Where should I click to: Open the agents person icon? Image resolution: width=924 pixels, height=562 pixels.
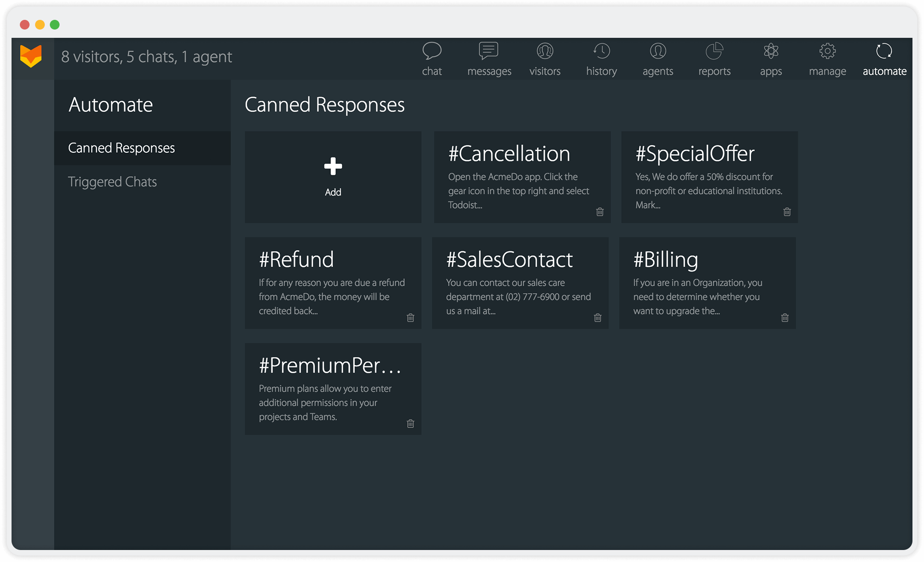coord(658,51)
